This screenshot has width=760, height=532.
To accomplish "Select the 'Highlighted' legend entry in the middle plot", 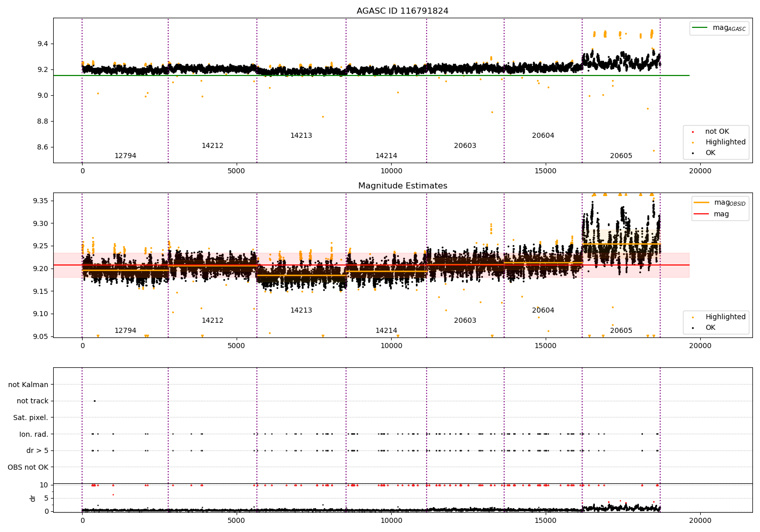I will click(726, 317).
